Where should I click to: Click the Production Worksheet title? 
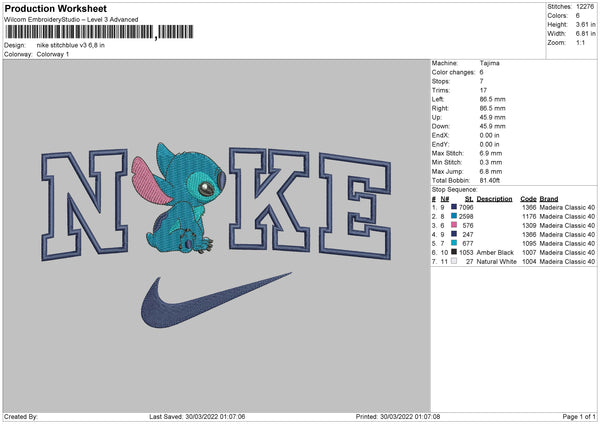(55, 8)
